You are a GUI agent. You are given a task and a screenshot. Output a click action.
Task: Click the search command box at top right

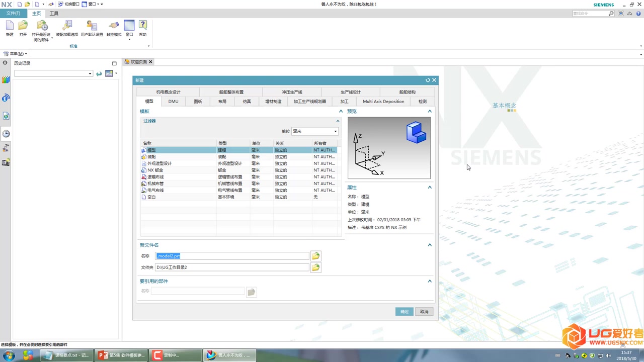click(x=593, y=14)
